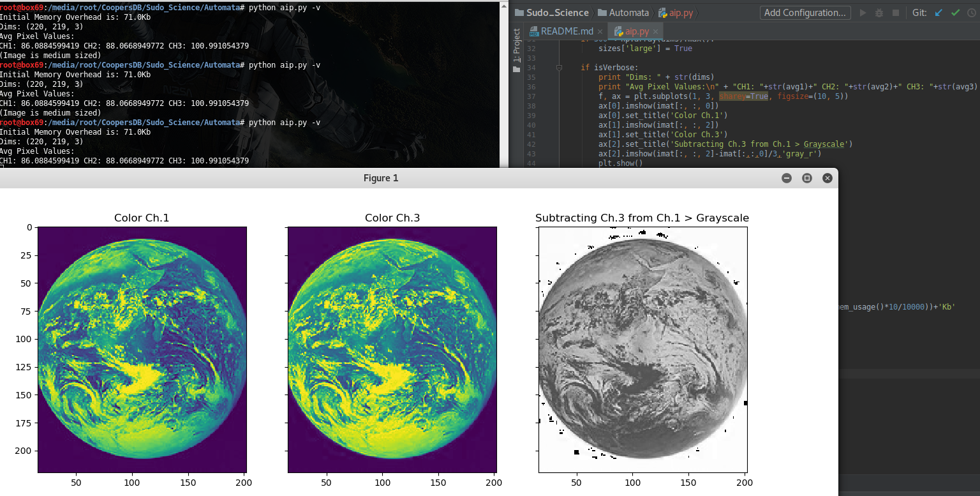Click the last 'python aip.py -v' terminal command

pos(285,123)
